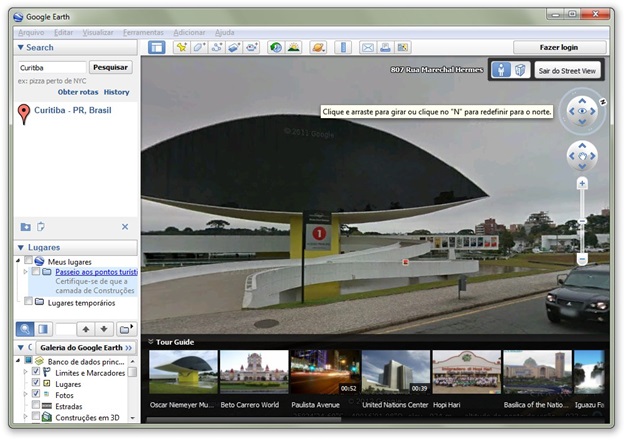625x440 pixels.
Task: Click the panel toggle icon beside magnifier
Action: [x=43, y=329]
